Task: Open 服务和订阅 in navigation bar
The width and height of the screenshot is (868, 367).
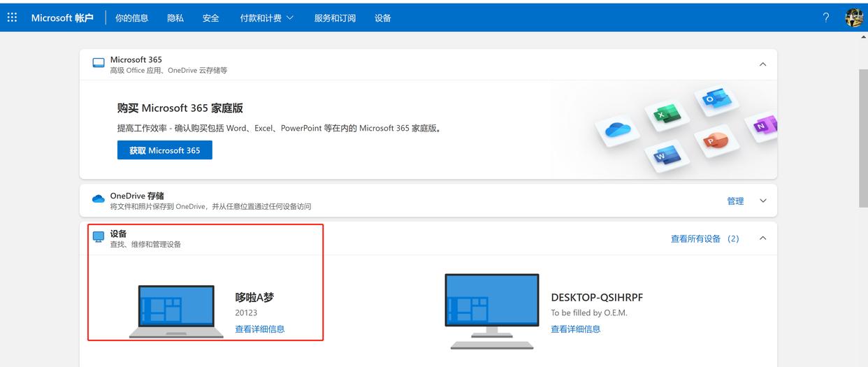Action: pyautogui.click(x=335, y=18)
